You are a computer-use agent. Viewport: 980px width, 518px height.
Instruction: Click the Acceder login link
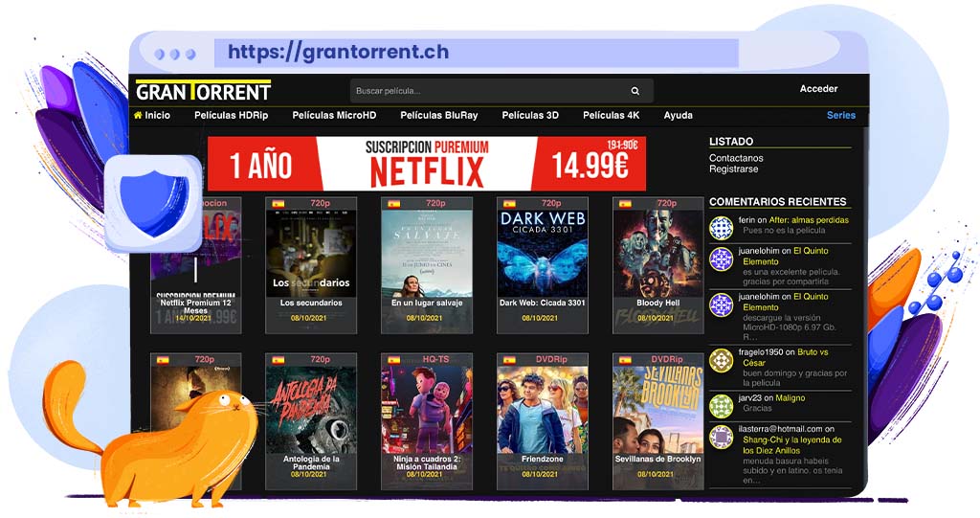(x=819, y=89)
